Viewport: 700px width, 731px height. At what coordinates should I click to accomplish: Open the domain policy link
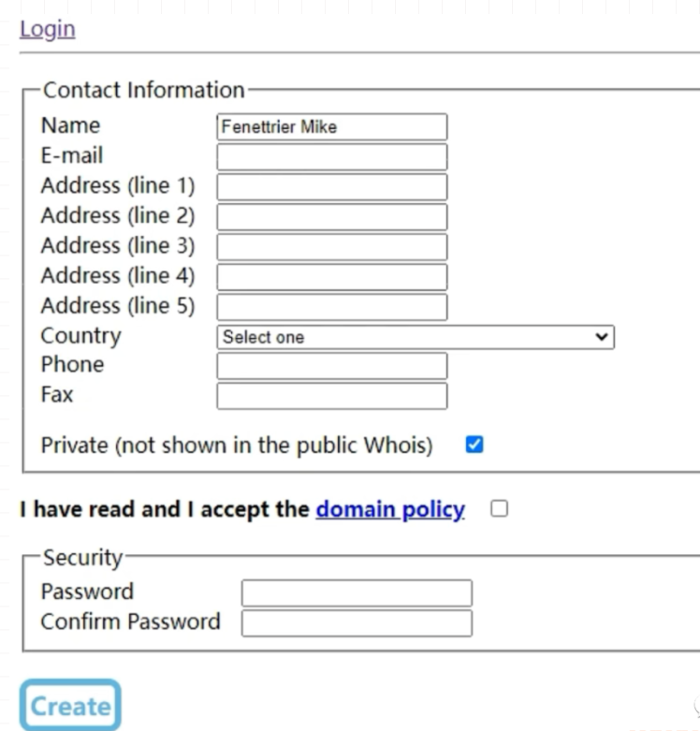coord(390,510)
